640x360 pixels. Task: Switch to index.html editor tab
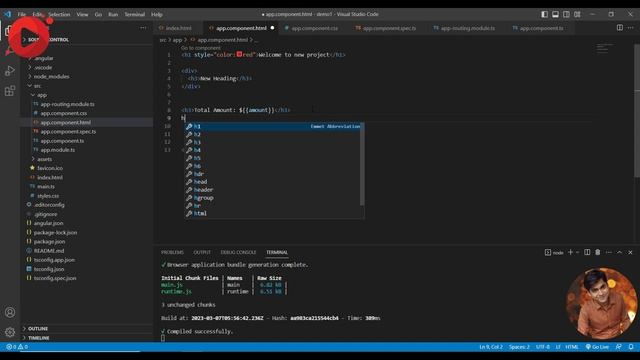pos(178,28)
